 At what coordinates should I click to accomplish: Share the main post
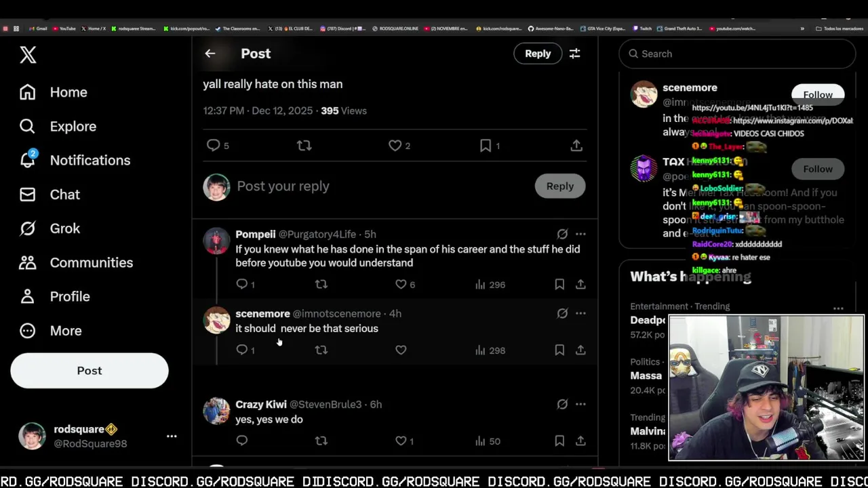(x=576, y=145)
